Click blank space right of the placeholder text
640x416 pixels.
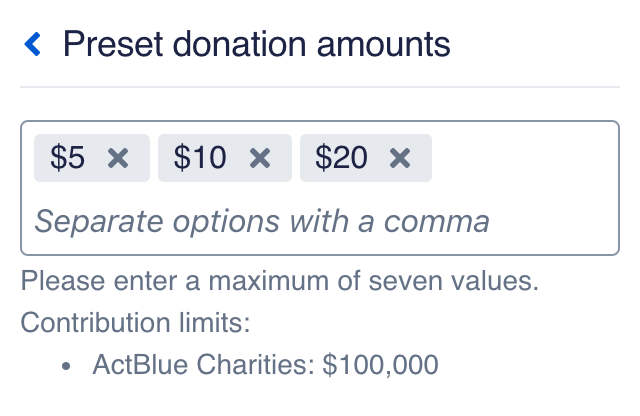point(555,220)
